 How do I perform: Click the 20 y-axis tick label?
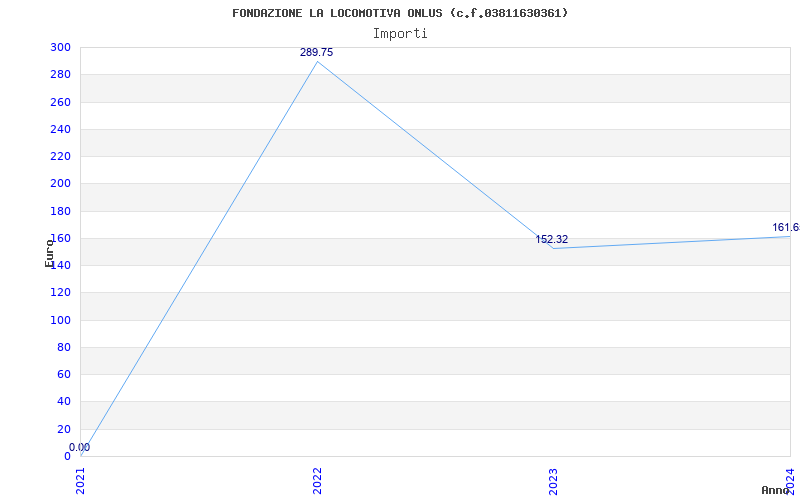click(x=64, y=429)
